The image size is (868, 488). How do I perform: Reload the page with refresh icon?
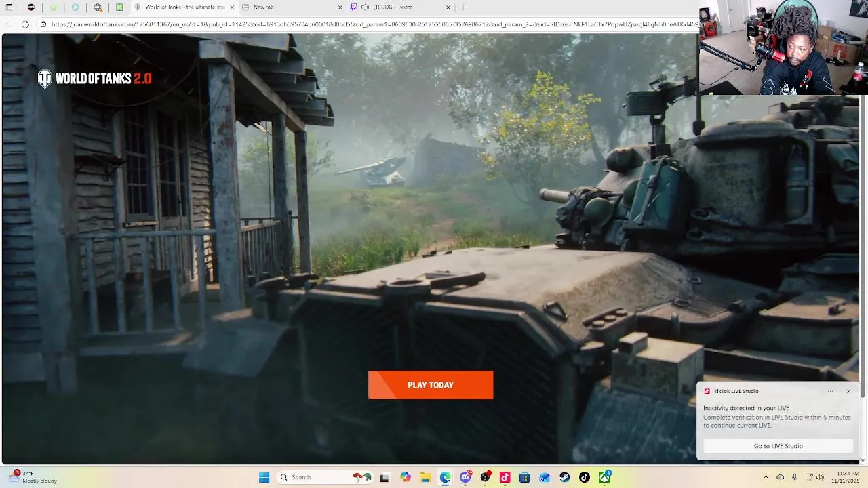(x=25, y=24)
